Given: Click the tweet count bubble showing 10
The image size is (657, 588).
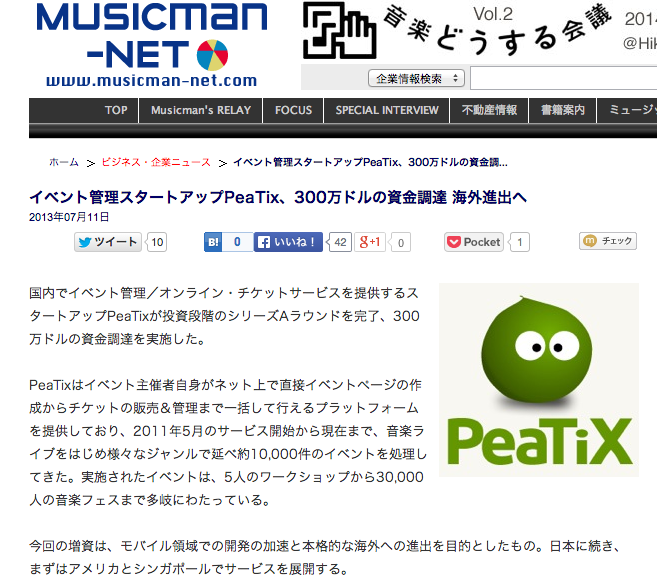Looking at the screenshot, I should coord(157,242).
